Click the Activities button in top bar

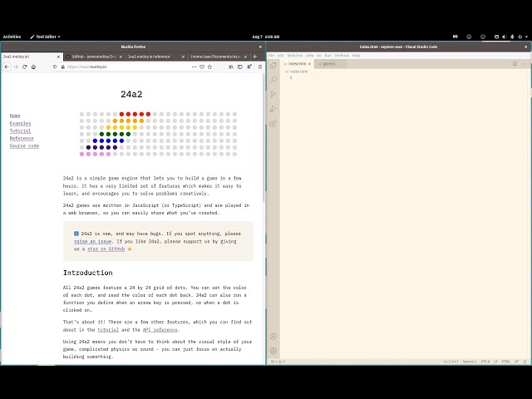(12, 37)
